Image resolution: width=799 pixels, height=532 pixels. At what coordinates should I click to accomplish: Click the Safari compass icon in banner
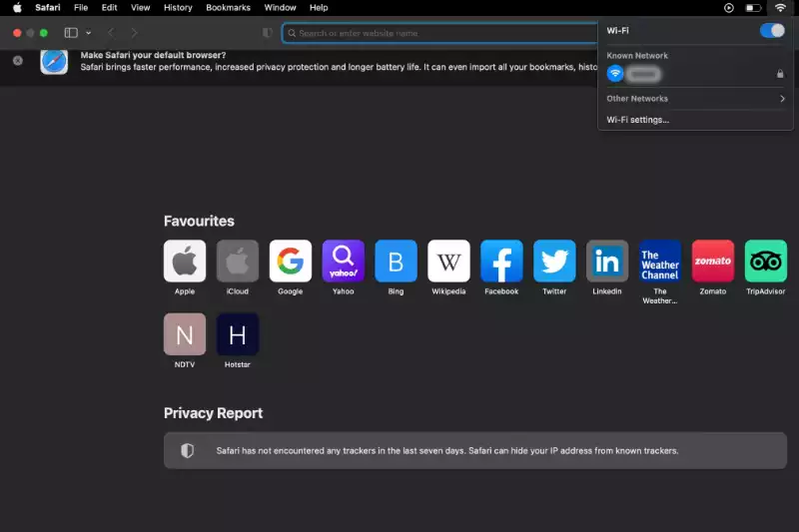(x=54, y=62)
